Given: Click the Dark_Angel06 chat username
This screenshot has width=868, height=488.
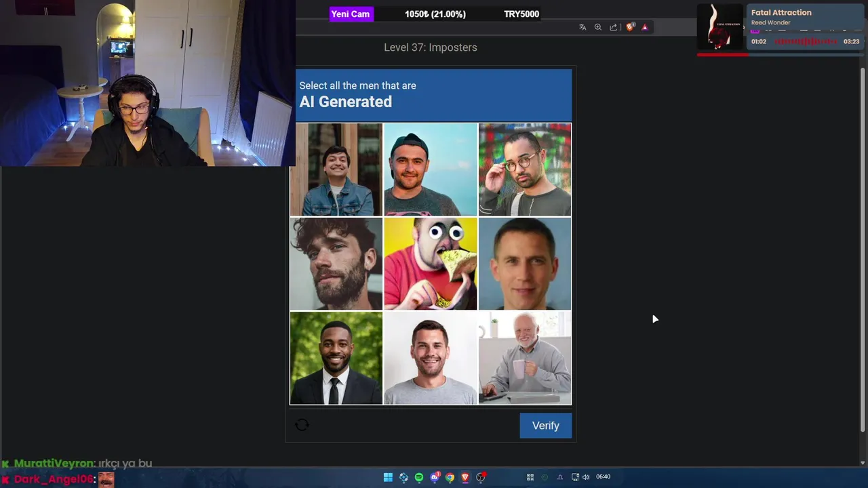Looking at the screenshot, I should (54, 479).
